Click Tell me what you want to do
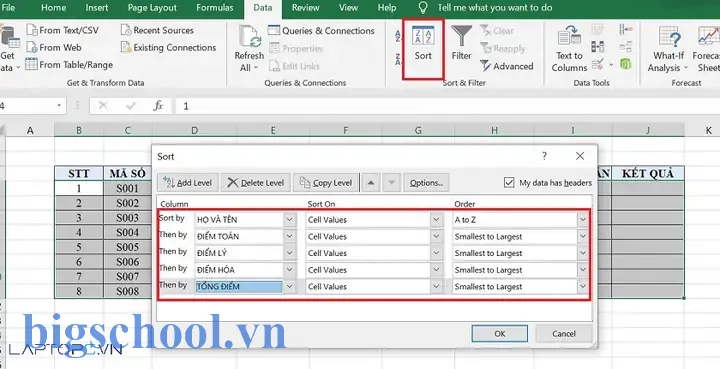Image resolution: width=720 pixels, height=369 pixels. (495, 8)
